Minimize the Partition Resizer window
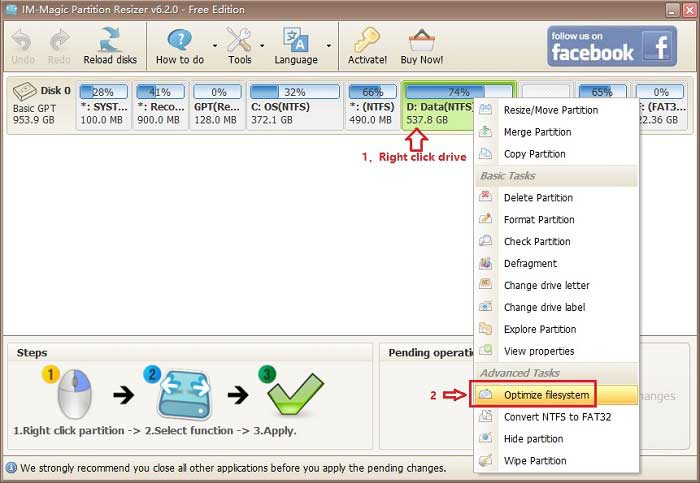Image resolution: width=700 pixels, height=483 pixels. 672,10
